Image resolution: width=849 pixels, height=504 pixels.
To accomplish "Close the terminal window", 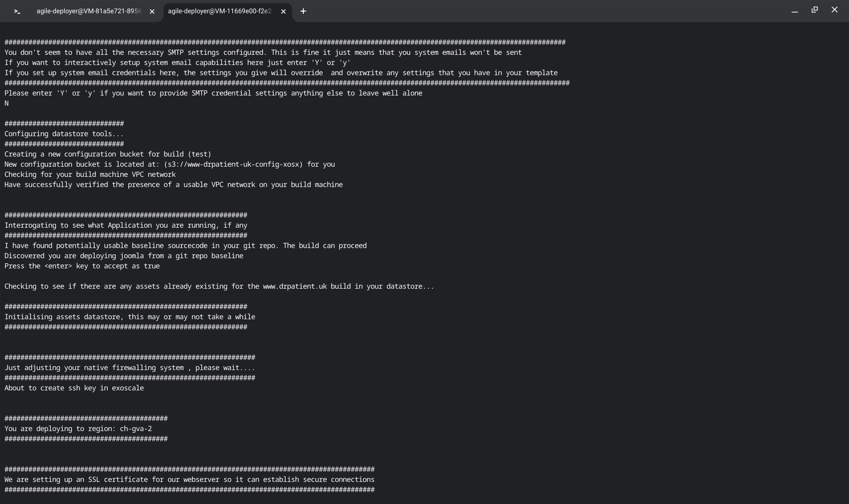I will tap(834, 10).
